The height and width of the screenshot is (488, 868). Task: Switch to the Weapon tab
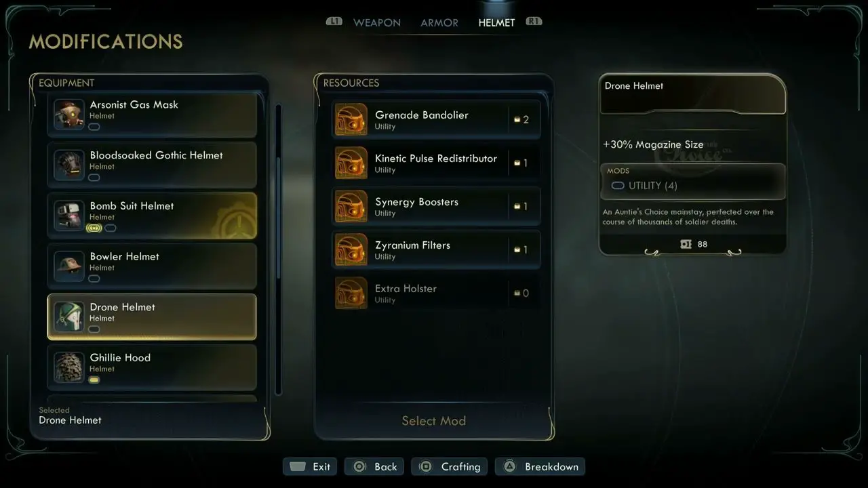pos(376,22)
